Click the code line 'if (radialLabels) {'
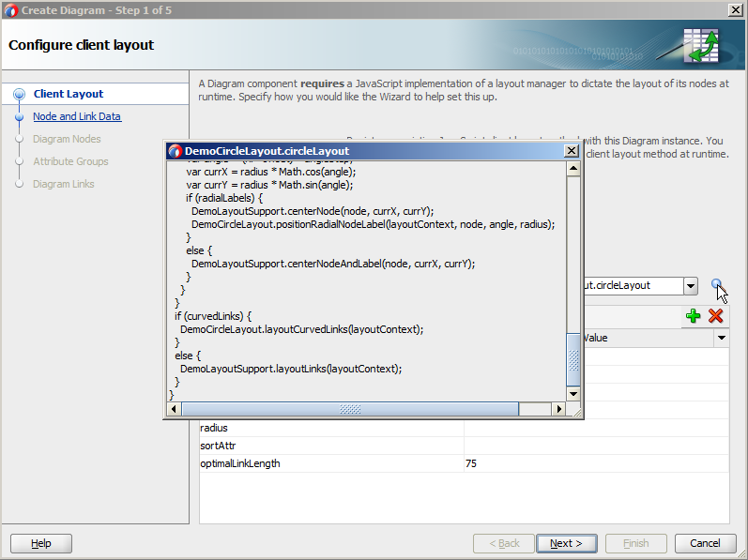Screen dimensions: 748x560 224,198
